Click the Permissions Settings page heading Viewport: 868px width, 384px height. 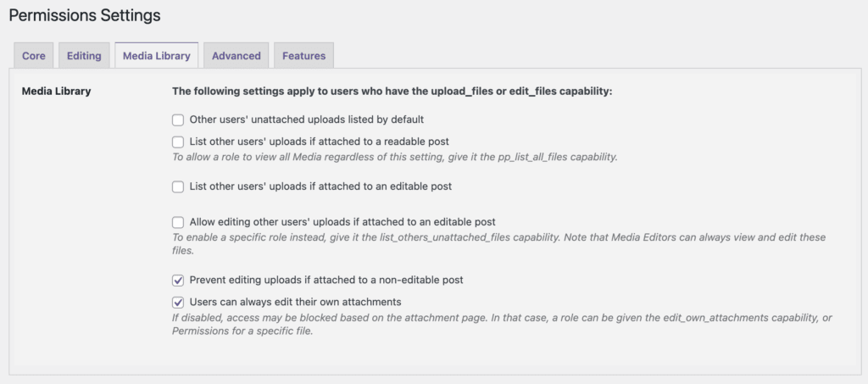tap(85, 15)
